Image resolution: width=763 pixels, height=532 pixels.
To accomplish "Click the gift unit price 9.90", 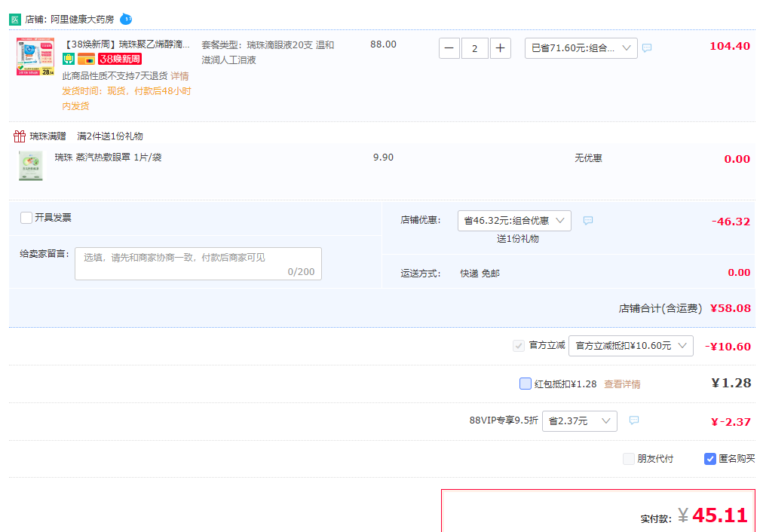I will pos(383,157).
